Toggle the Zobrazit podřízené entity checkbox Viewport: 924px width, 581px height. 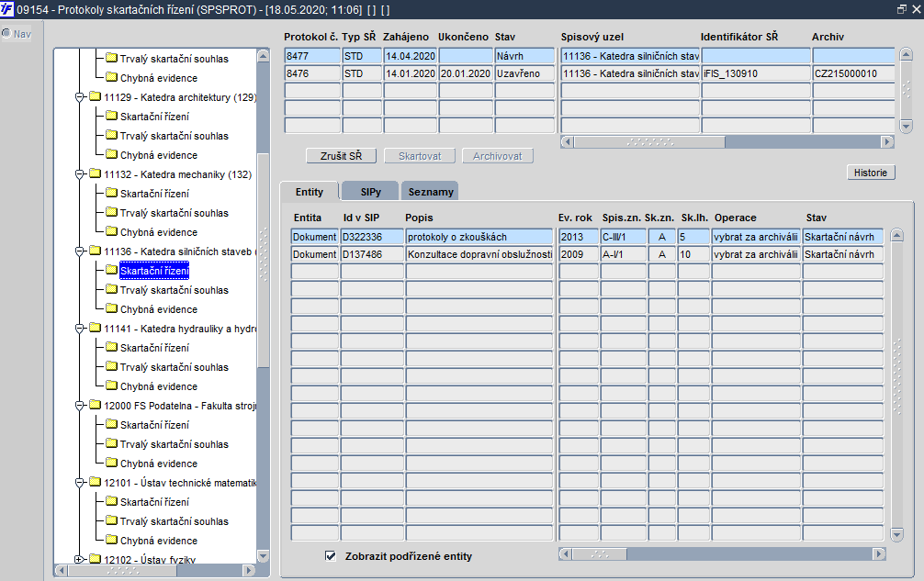click(x=331, y=556)
